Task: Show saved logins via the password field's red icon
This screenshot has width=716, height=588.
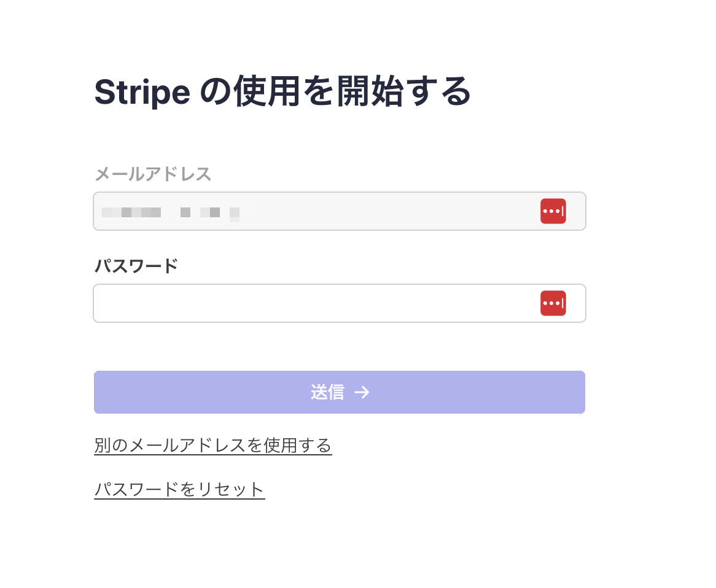Action: (x=553, y=303)
